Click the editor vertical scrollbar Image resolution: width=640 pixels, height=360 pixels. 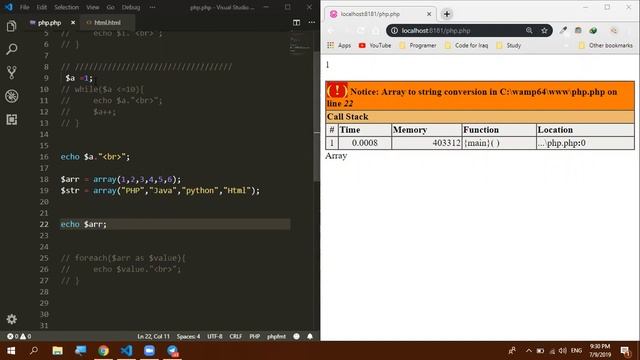tap(317, 116)
